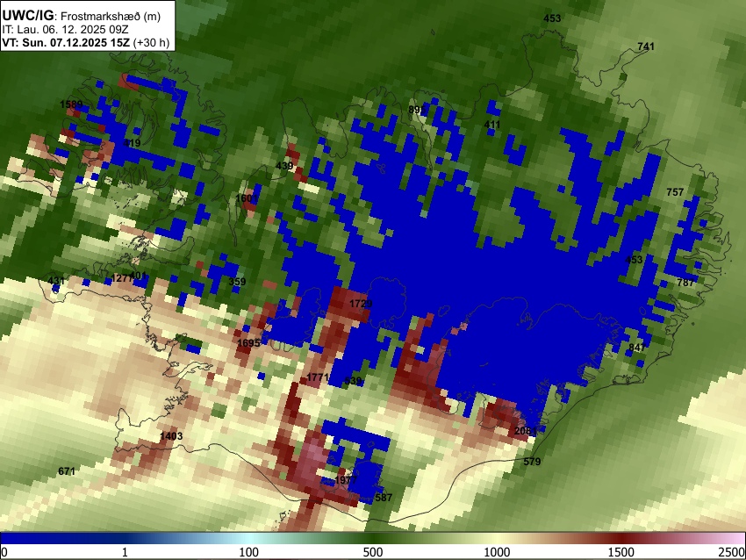Click the map value 587
Screen dimensions: 746x560
(384, 497)
